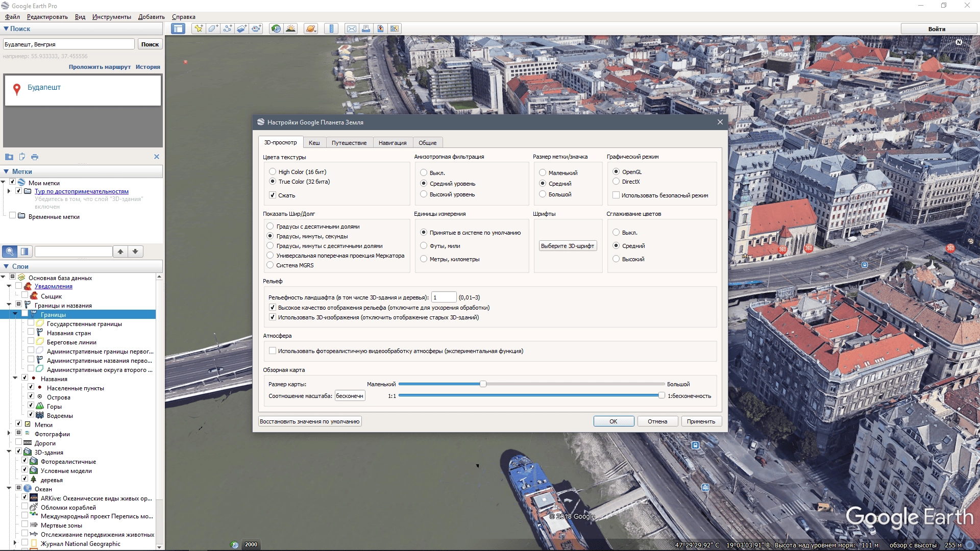Screen dimensions: 980x551
Task: Adjust the scale ratio slider handle
Action: 661,395
